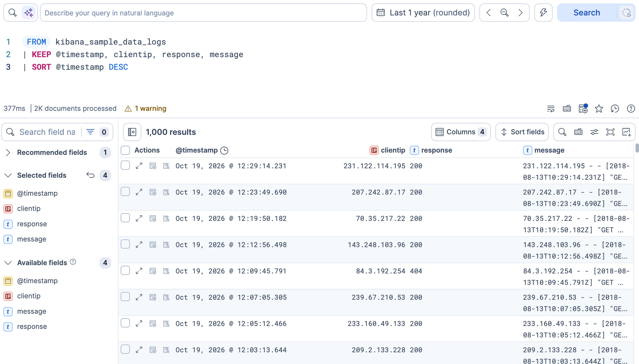Select the 12:05:12.466 row checkbox
Image resolution: width=639 pixels, height=364 pixels.
(125, 323)
